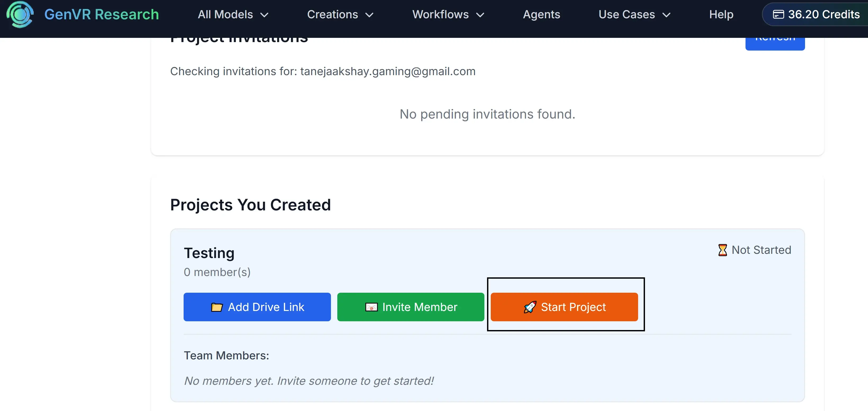Open the Help page
The image size is (868, 411).
721,14
